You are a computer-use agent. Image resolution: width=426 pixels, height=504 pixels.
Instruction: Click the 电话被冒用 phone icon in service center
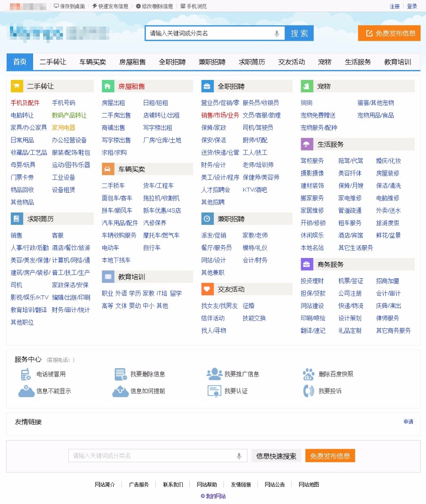[x=26, y=374]
